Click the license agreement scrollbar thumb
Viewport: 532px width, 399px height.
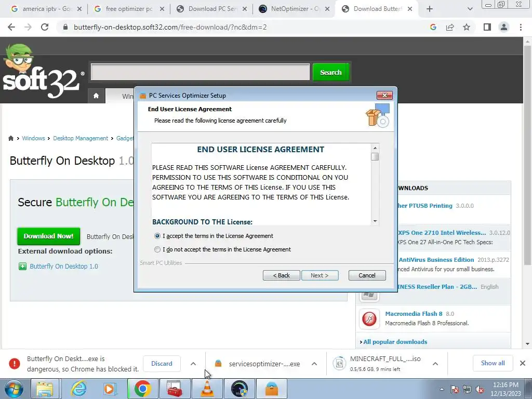click(375, 156)
